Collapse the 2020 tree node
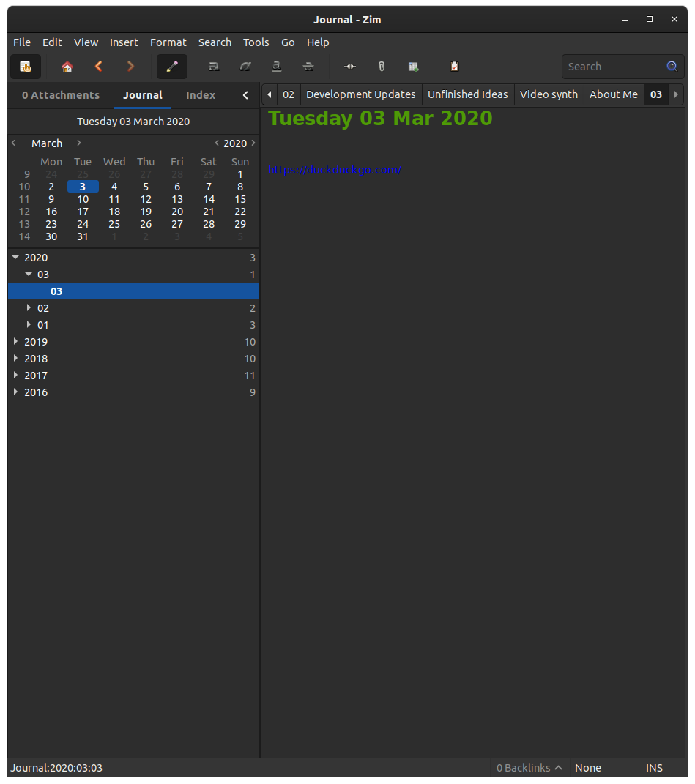This screenshot has width=695, height=784. tap(15, 258)
